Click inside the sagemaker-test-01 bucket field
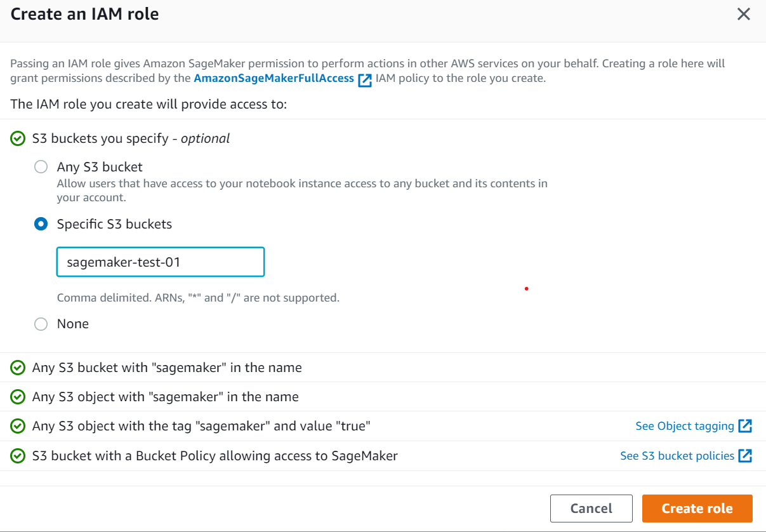Image resolution: width=766 pixels, height=532 pixels. pos(160,262)
